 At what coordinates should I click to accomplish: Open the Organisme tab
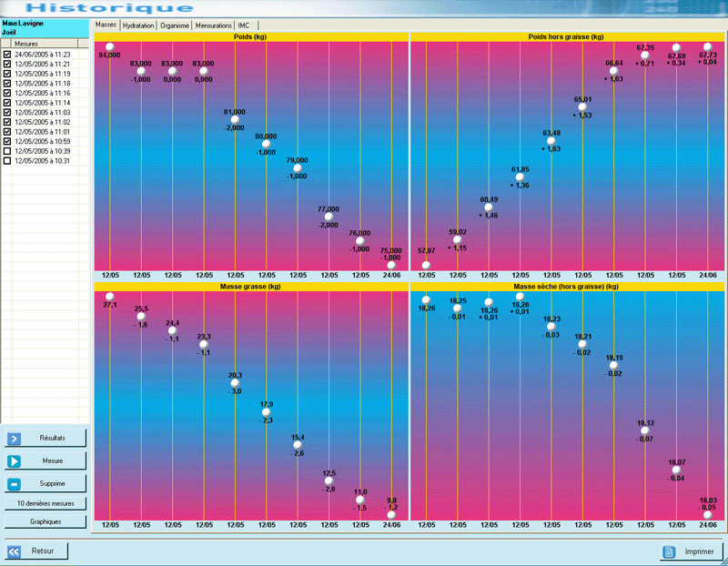click(x=175, y=25)
